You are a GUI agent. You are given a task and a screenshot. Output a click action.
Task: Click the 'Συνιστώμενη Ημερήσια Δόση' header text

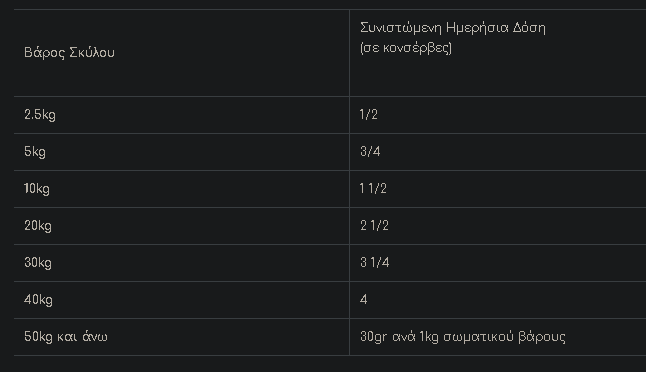pos(452,28)
